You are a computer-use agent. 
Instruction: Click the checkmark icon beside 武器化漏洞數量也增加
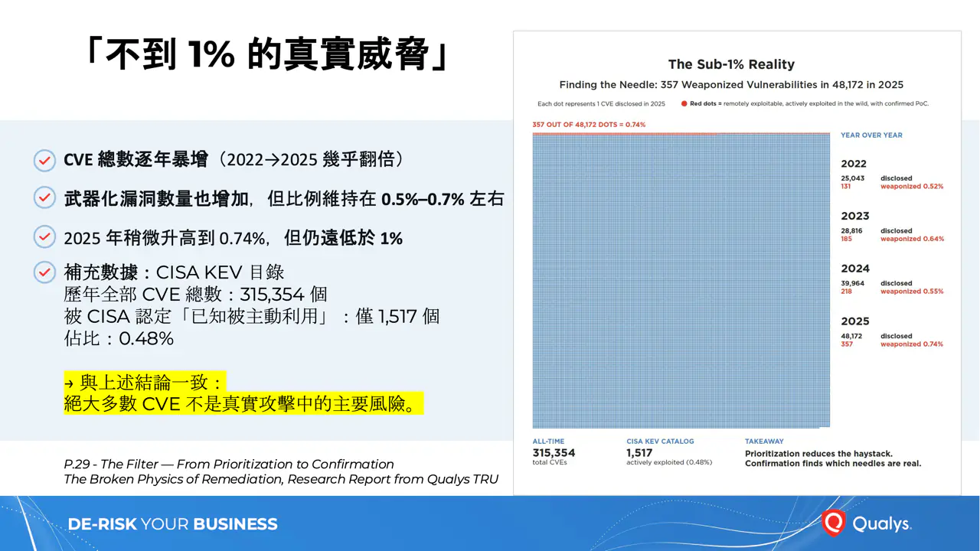pos(44,198)
